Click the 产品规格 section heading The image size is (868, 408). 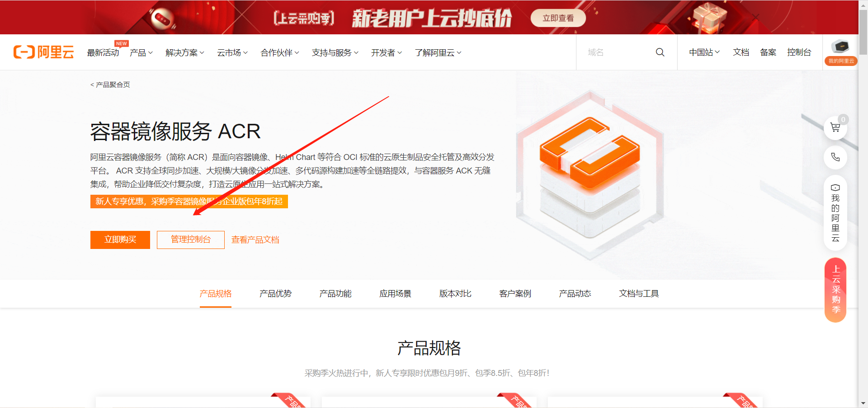(x=429, y=348)
